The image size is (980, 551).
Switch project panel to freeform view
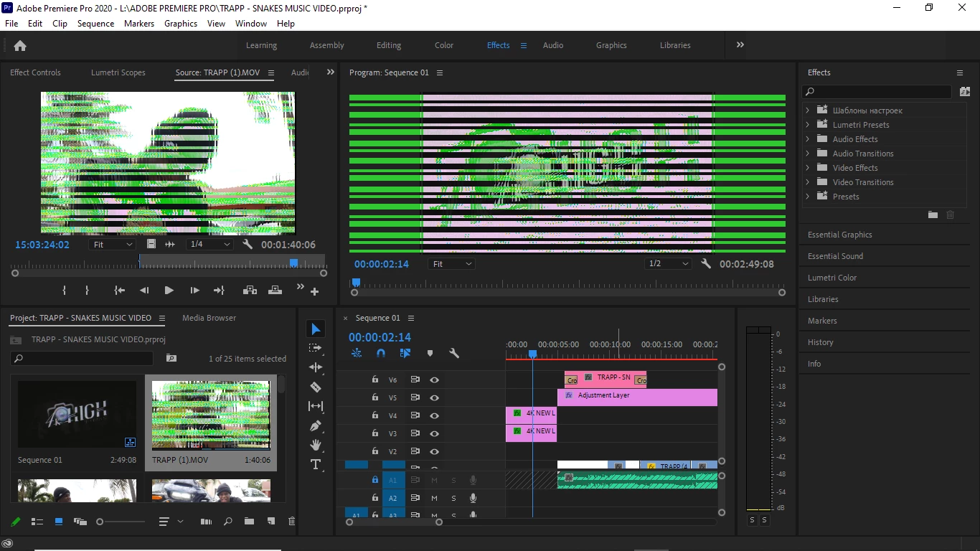pos(80,522)
